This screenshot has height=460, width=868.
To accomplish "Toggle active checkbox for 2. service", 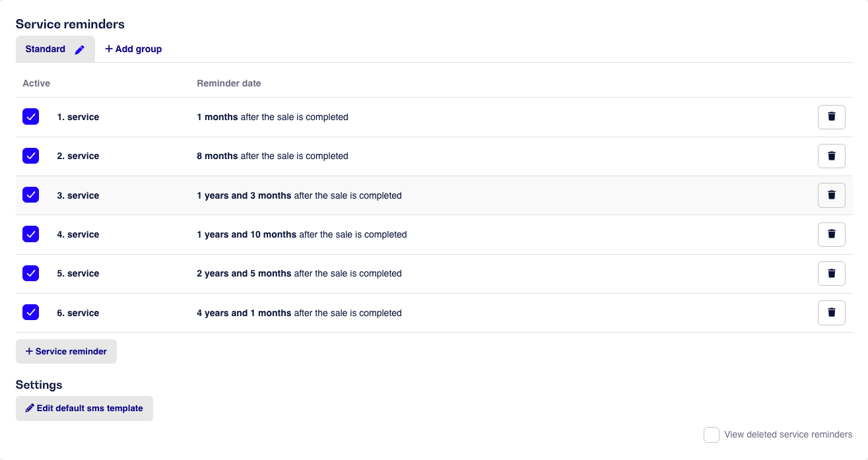I will 30,156.
